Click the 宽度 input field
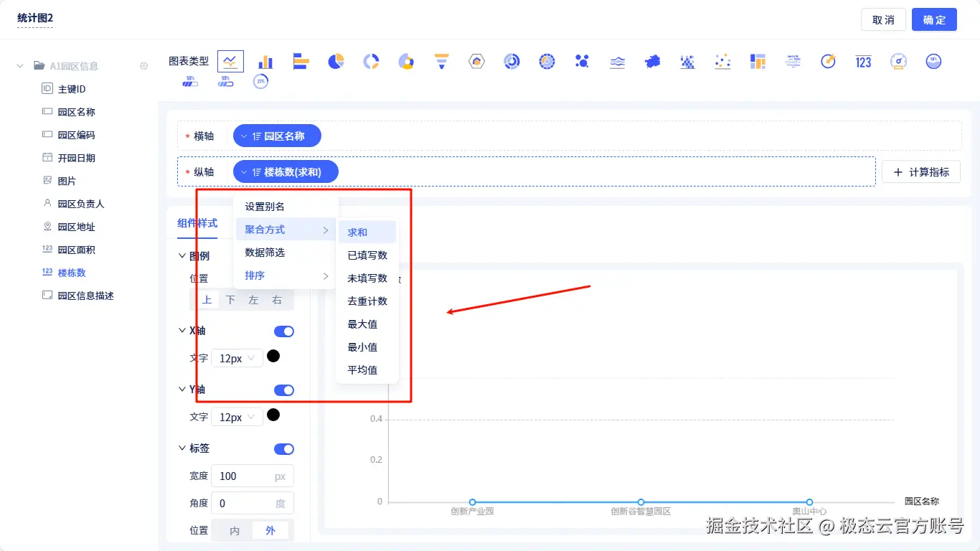 point(253,476)
